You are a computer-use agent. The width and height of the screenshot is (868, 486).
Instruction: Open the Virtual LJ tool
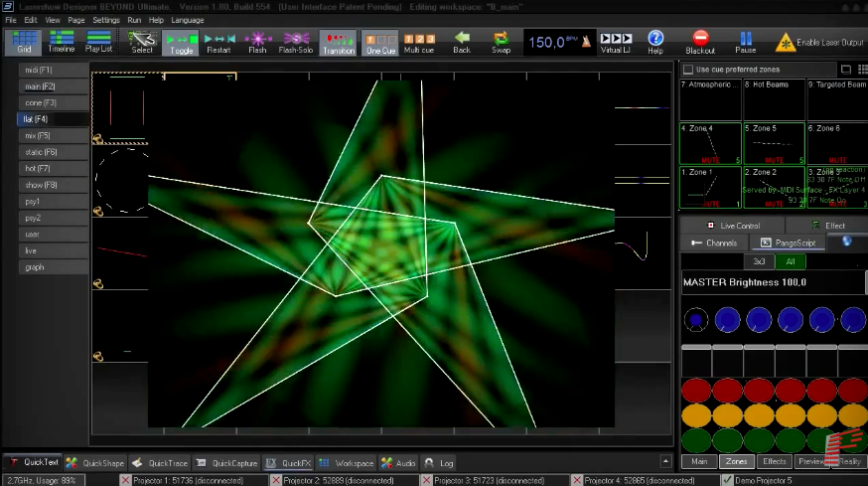click(x=616, y=42)
